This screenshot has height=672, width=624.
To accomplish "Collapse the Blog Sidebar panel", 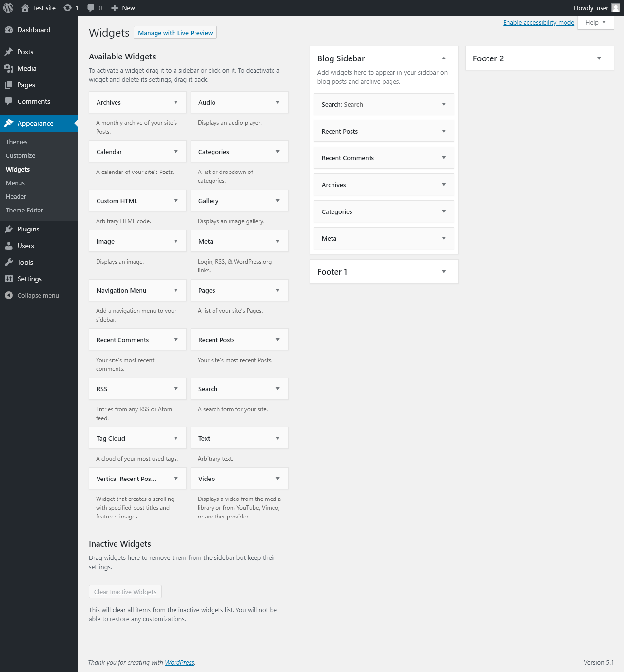I will (x=444, y=58).
